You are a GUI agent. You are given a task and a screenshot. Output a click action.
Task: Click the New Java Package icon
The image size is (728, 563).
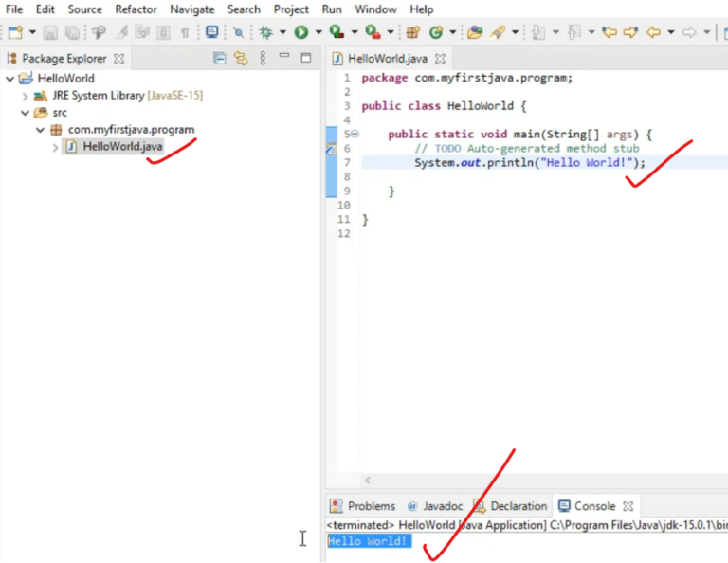(x=412, y=32)
